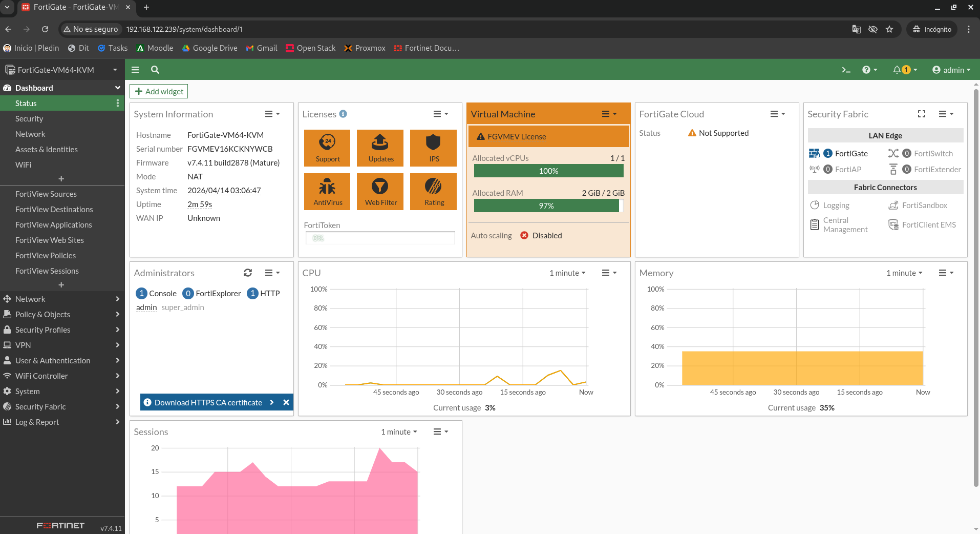
Task: Click the Support license tile
Action: tap(328, 148)
